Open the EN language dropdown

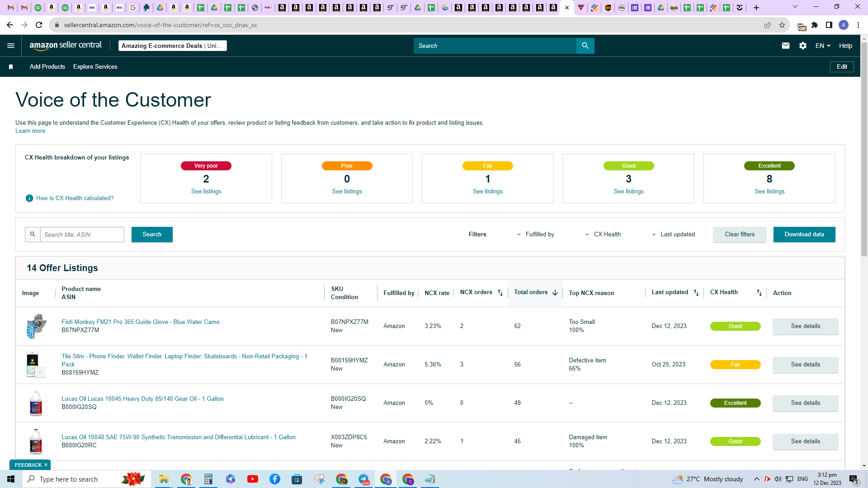click(x=823, y=46)
